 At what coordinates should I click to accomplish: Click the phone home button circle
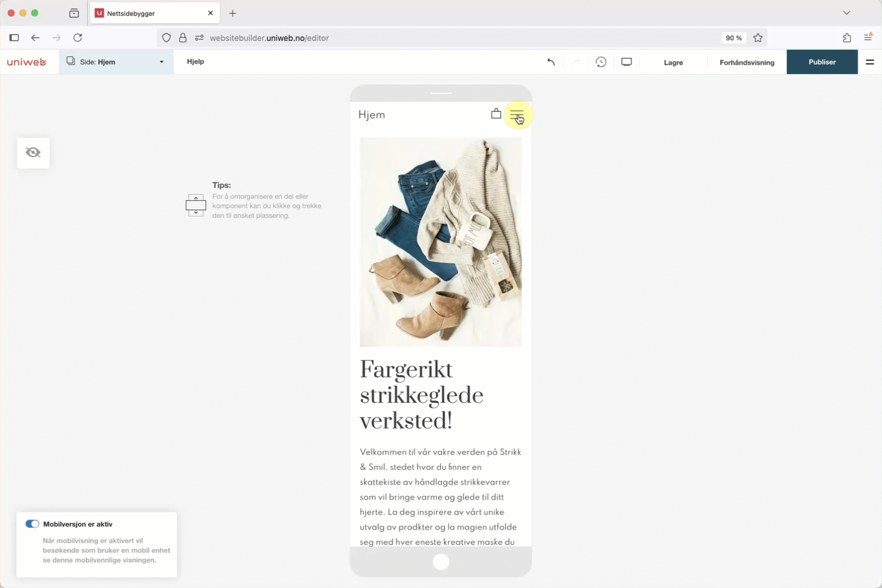click(441, 562)
